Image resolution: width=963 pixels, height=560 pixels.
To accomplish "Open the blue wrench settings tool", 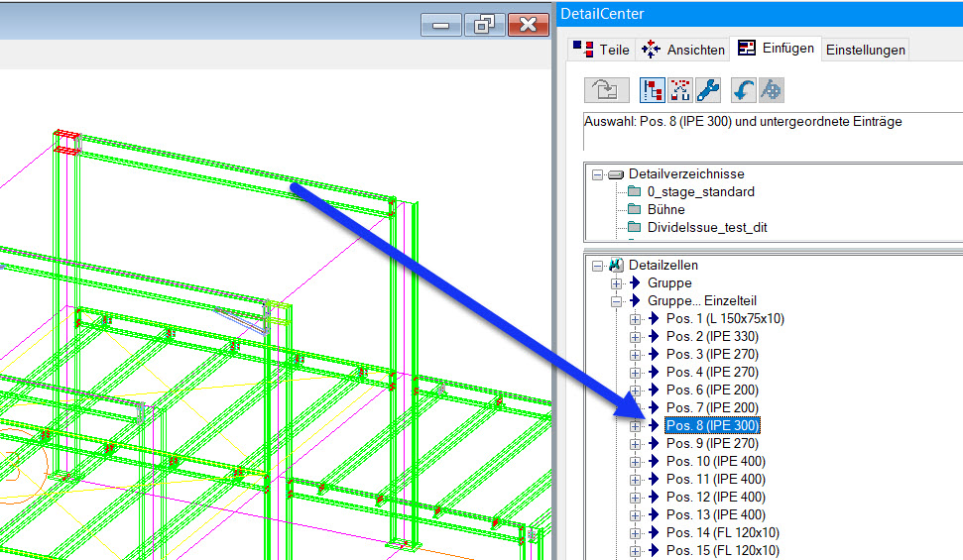I will 708,90.
